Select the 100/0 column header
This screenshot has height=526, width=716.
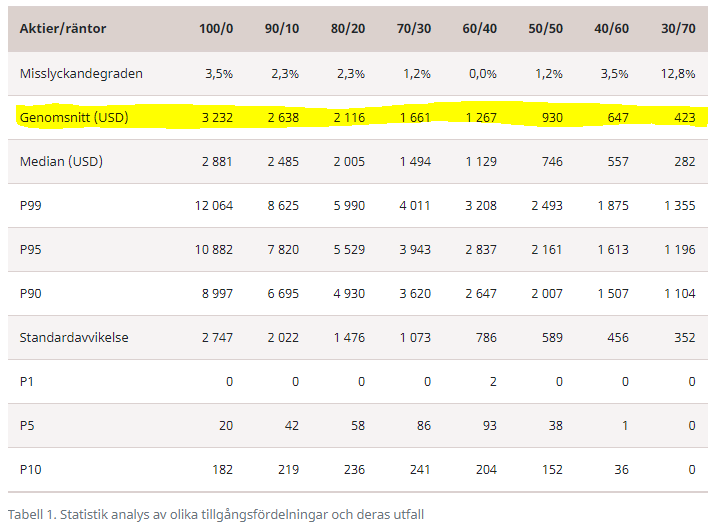[x=216, y=28]
